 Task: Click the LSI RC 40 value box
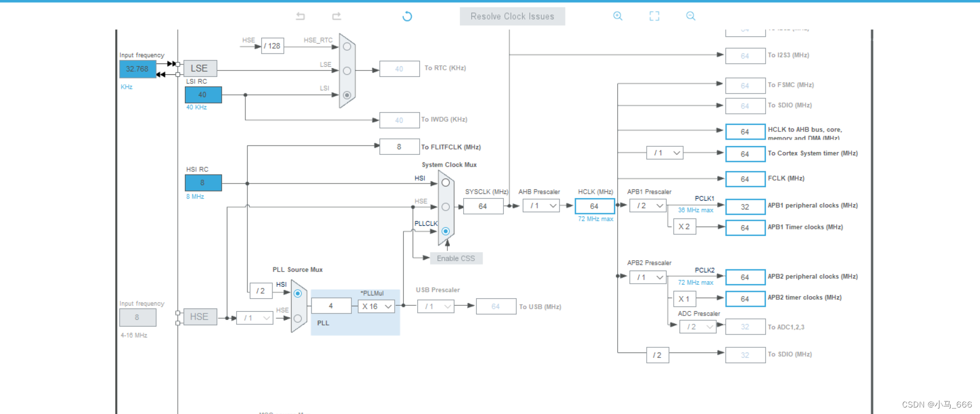coord(203,95)
